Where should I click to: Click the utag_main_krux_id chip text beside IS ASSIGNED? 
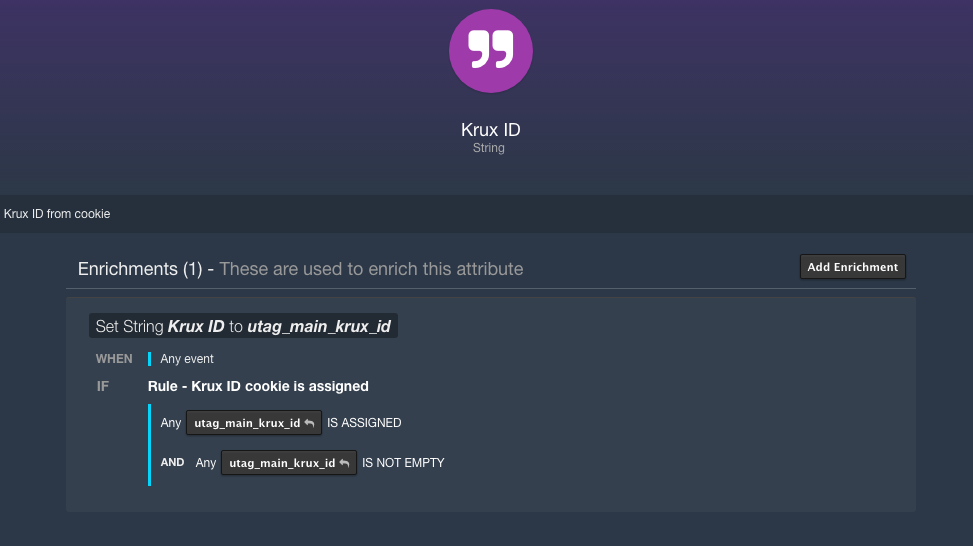tap(247, 423)
